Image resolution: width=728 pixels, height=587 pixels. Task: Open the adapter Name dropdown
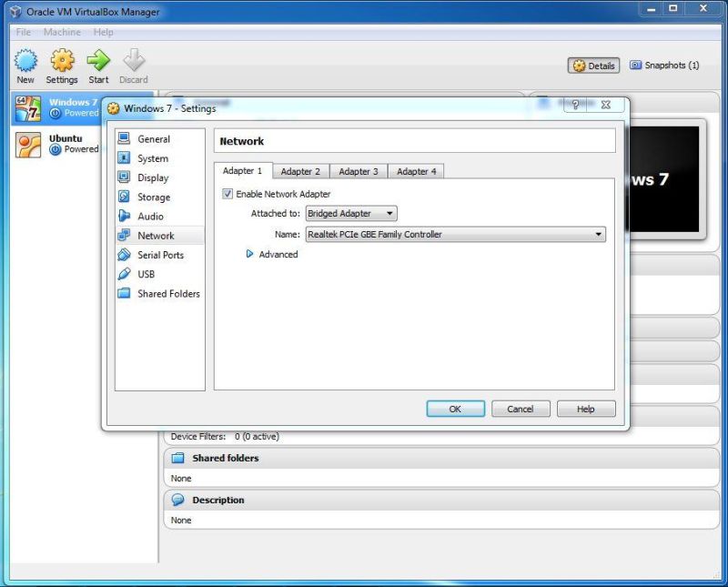pyautogui.click(x=598, y=234)
